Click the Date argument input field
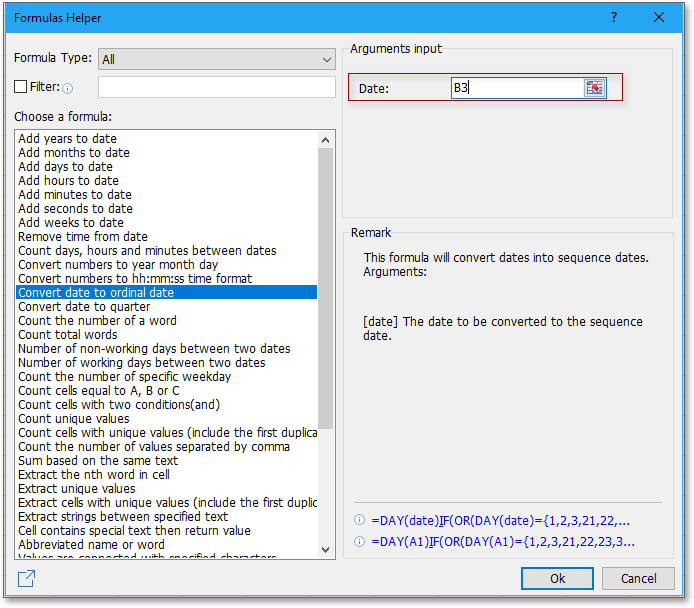 click(x=516, y=88)
